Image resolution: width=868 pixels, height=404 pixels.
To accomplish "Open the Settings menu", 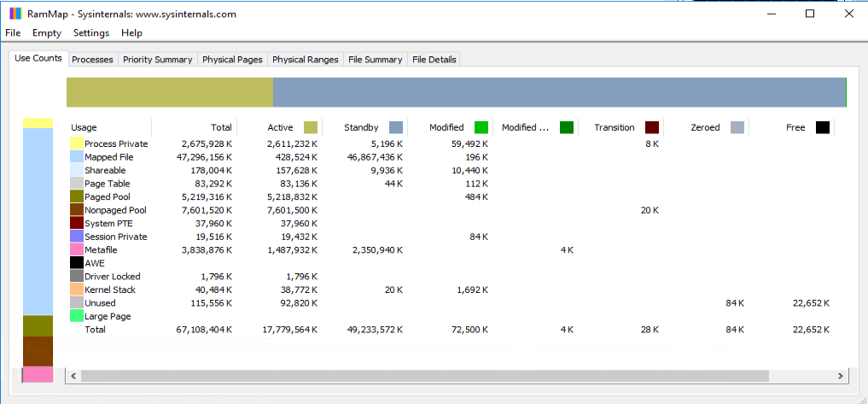I will 91,32.
